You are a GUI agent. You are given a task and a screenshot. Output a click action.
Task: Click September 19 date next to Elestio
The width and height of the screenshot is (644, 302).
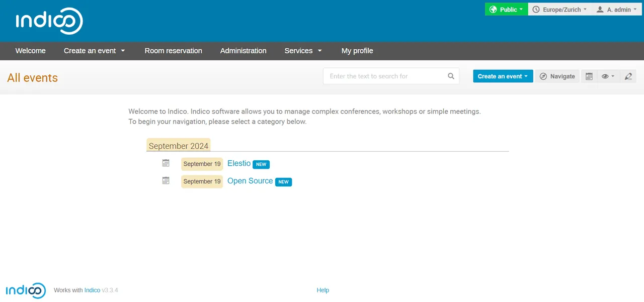click(x=202, y=164)
